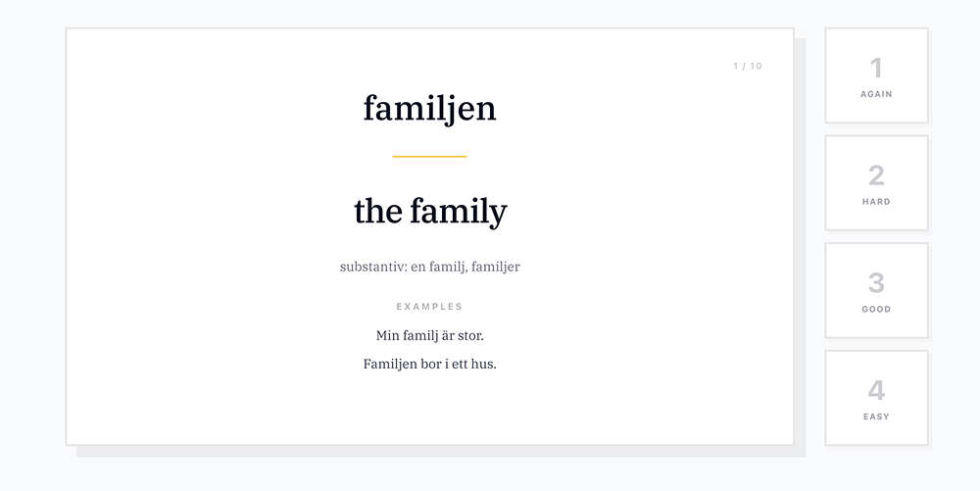Click the example "Min familj är stor."
Image resolution: width=980 pixels, height=491 pixels.
tap(429, 336)
